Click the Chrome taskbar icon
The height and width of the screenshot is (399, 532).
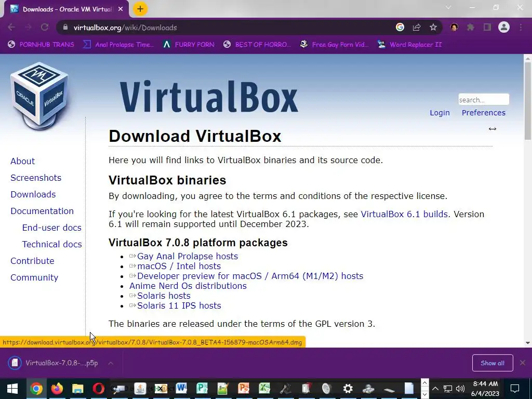(x=36, y=389)
